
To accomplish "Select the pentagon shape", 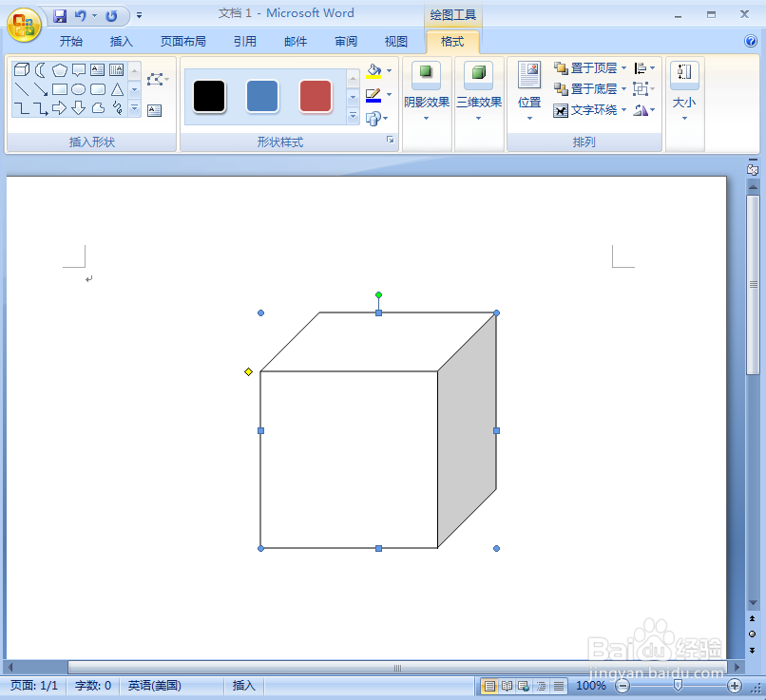I will pos(60,69).
